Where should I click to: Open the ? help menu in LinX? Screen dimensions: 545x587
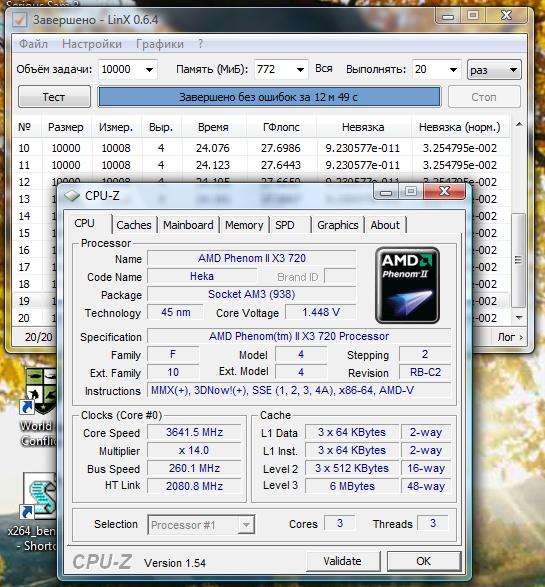[x=201, y=44]
